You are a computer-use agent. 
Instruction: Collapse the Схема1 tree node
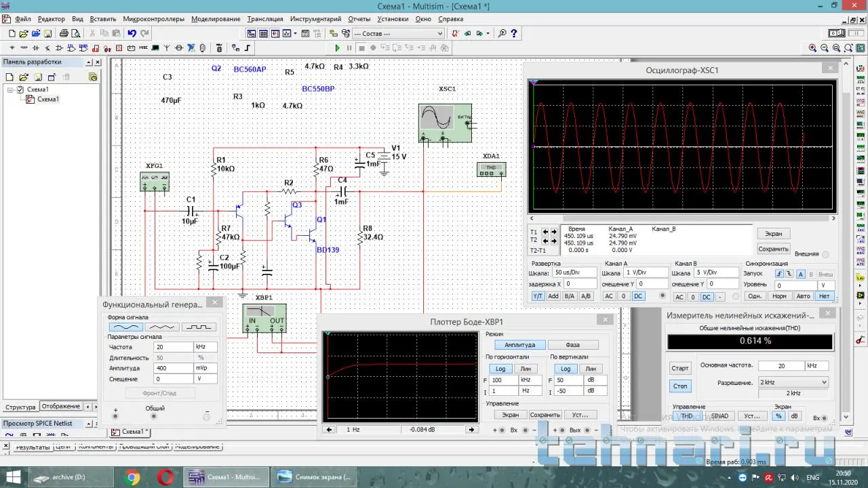click(10, 89)
